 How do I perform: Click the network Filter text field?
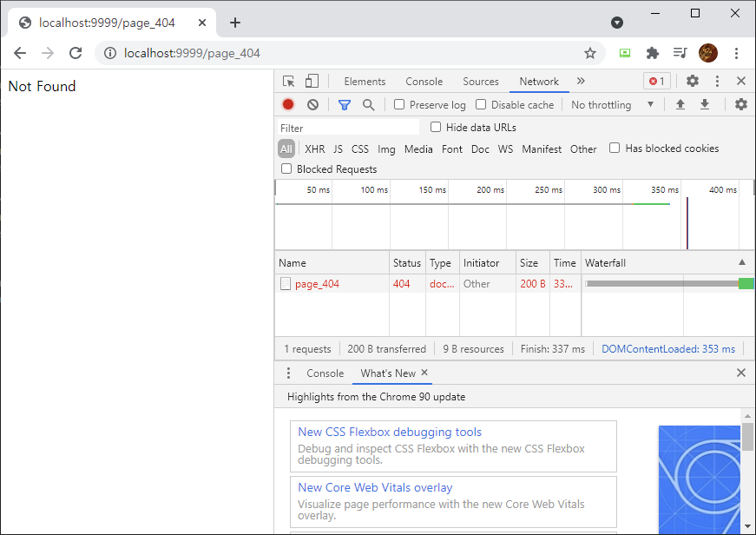click(x=349, y=128)
